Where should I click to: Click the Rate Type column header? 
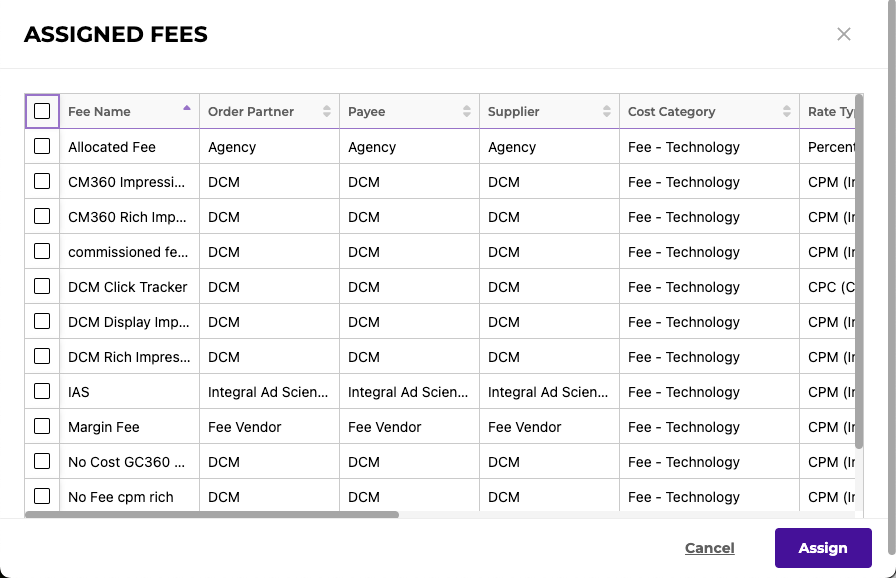832,111
